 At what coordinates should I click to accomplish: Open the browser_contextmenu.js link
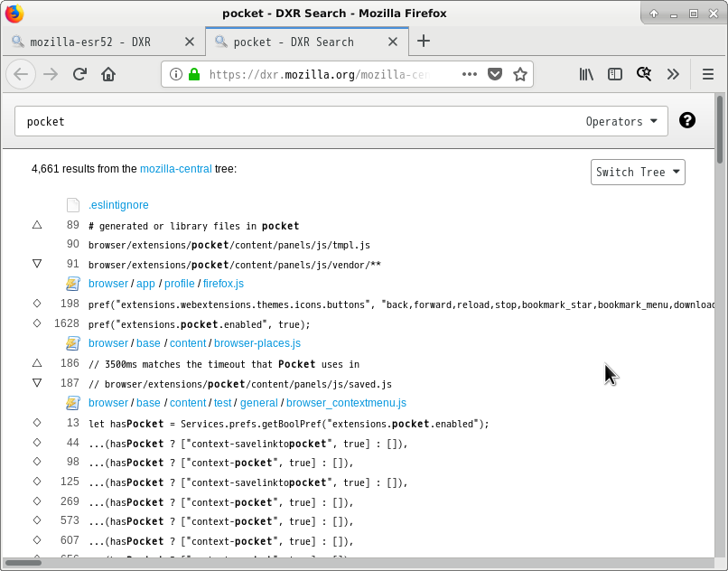[346, 403]
